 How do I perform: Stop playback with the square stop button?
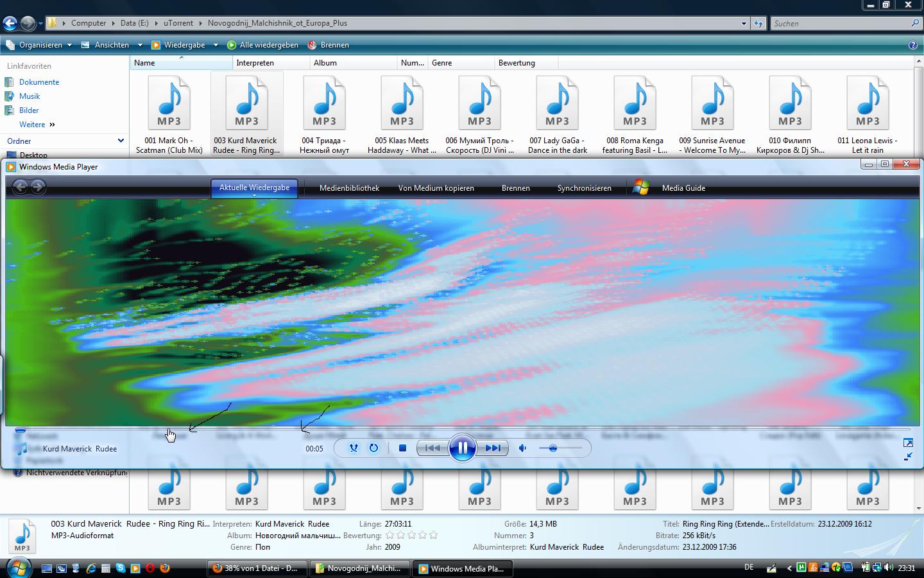click(402, 448)
